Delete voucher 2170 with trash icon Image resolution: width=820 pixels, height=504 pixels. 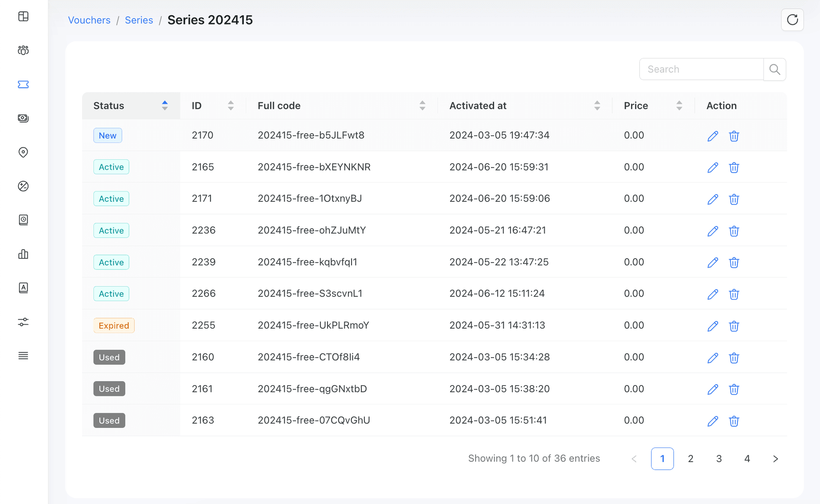pyautogui.click(x=734, y=136)
